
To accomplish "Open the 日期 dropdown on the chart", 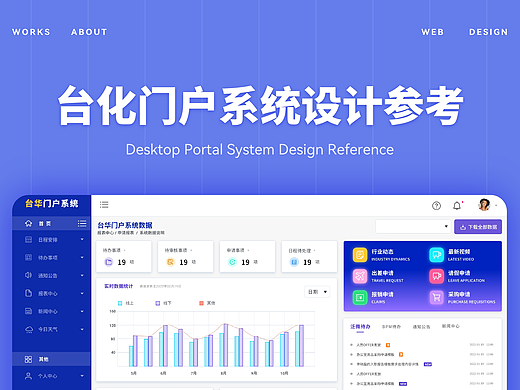I will (317, 292).
